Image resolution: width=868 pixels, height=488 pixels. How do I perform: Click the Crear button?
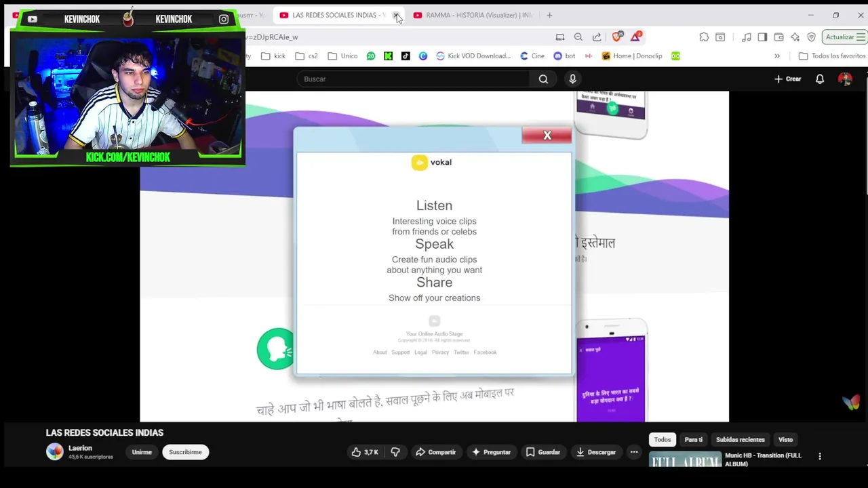(788, 79)
